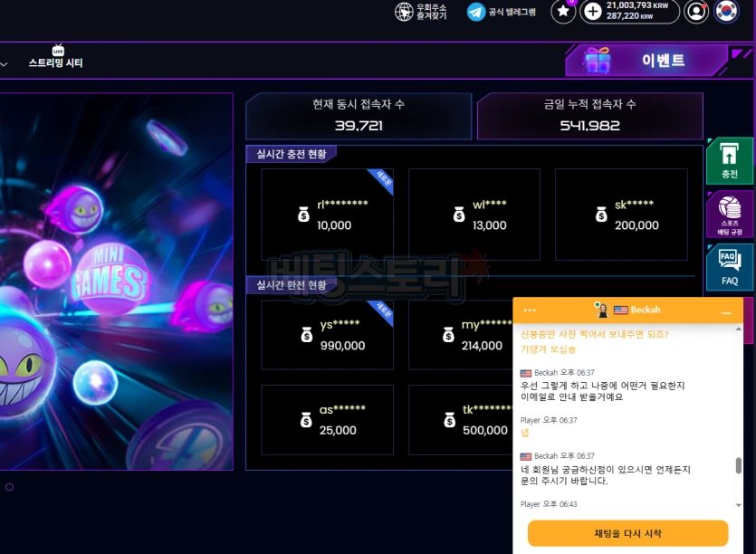Image resolution: width=756 pixels, height=554 pixels.
Task: Click chat message 네 회원님 궁금하신점이
Action: [606, 475]
